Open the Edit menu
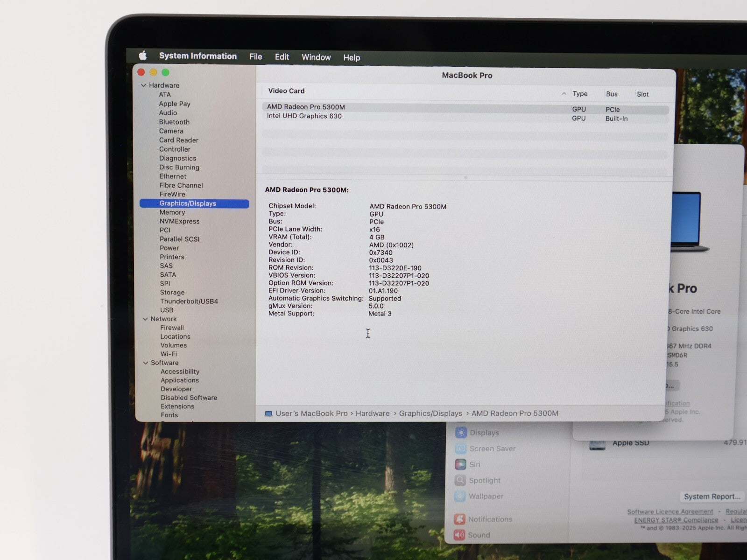 click(282, 57)
